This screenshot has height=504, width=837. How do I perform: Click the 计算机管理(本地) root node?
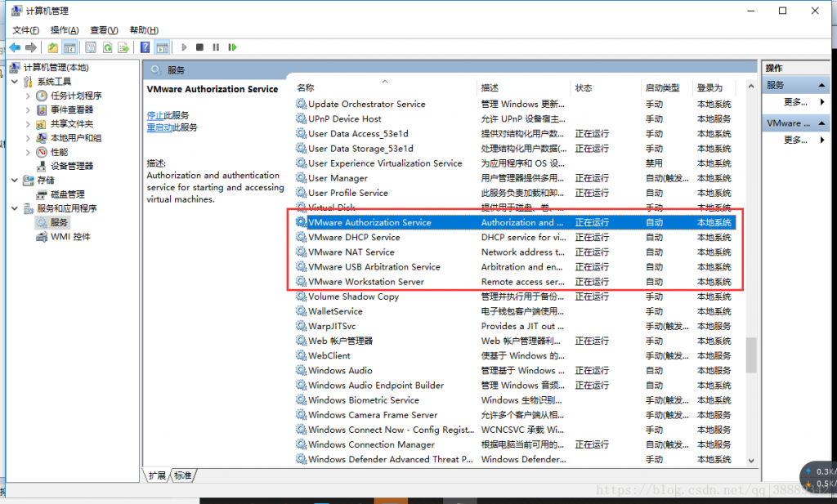(56, 67)
